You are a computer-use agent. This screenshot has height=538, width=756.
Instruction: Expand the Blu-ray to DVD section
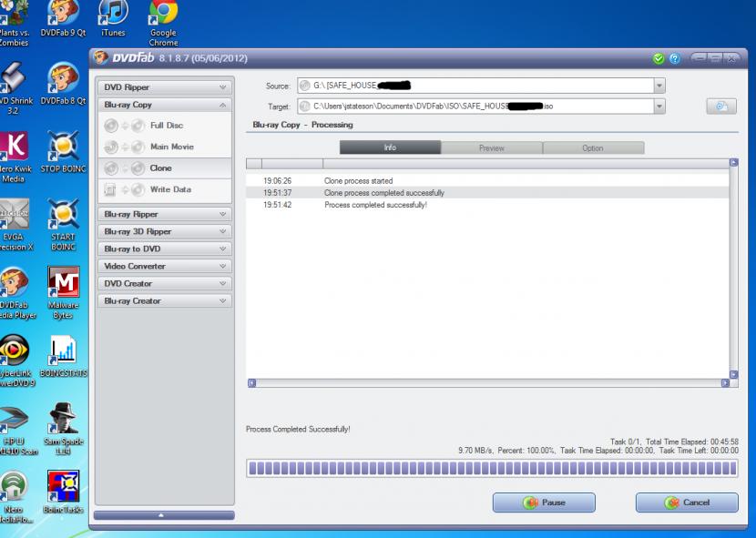pos(165,249)
